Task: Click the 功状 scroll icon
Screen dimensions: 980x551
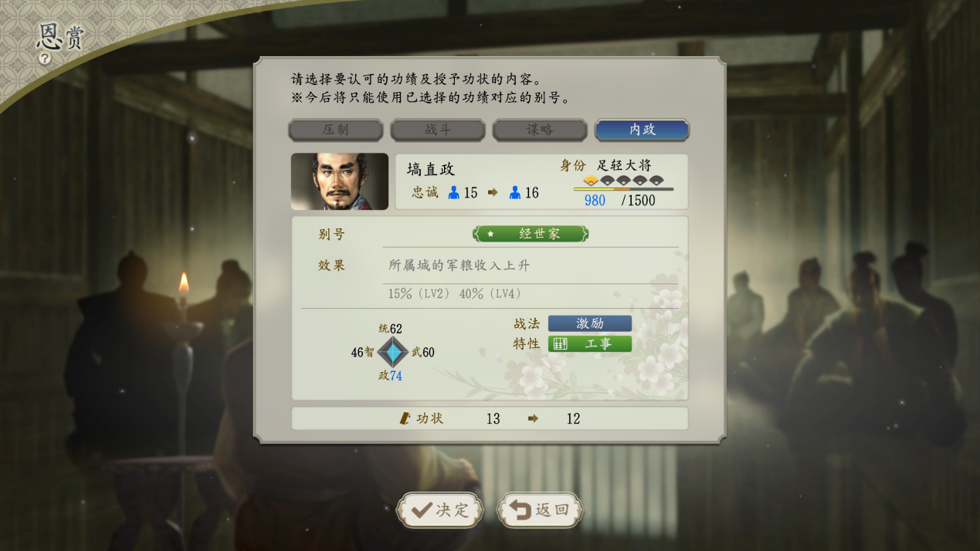Action: click(x=405, y=418)
